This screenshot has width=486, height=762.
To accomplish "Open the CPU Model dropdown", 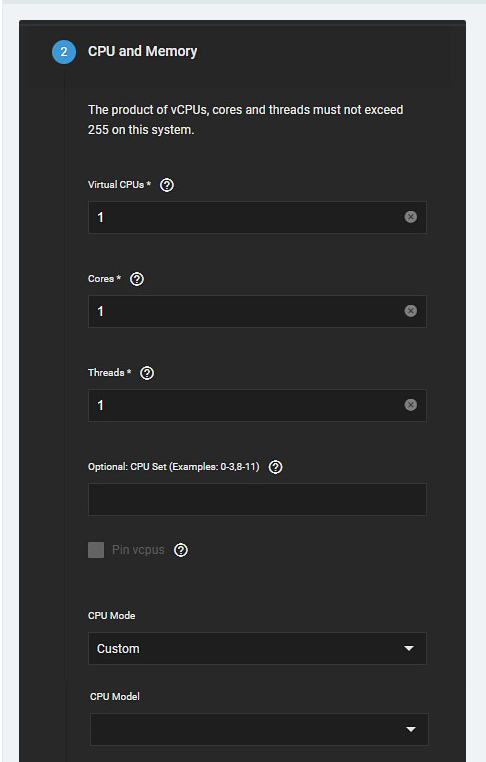I will click(x=259, y=729).
